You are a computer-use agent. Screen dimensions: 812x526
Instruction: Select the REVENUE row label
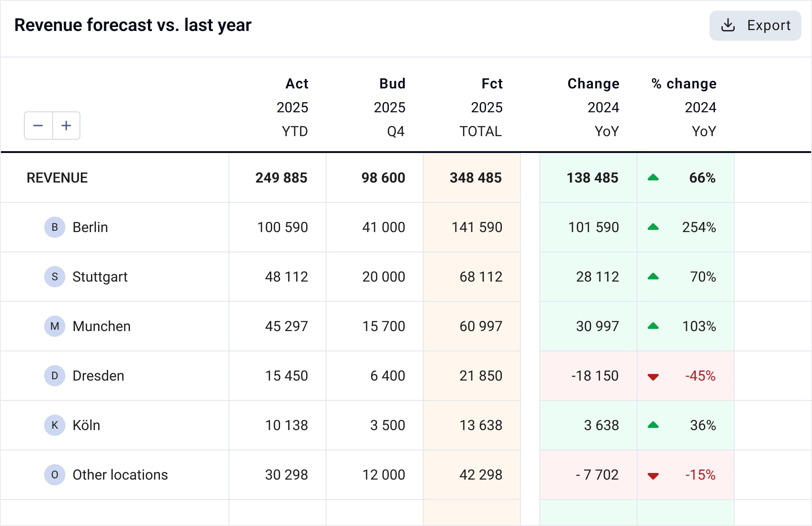click(57, 178)
